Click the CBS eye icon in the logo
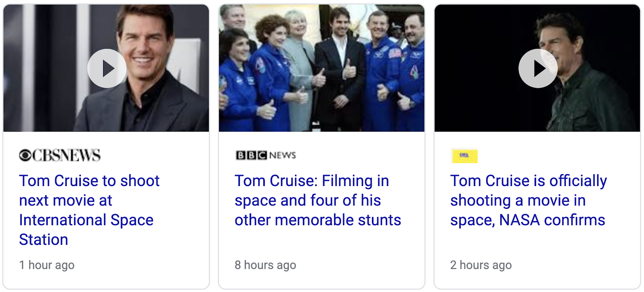 [25, 155]
